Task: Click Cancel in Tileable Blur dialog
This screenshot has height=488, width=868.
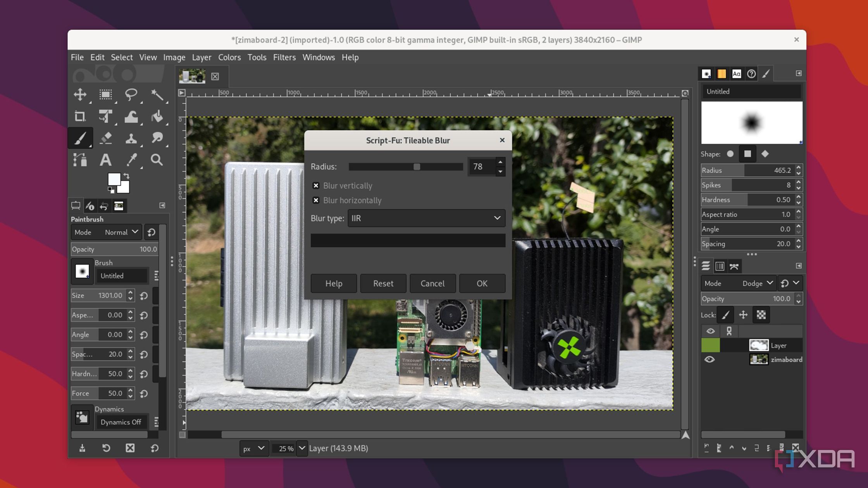Action: (x=432, y=284)
